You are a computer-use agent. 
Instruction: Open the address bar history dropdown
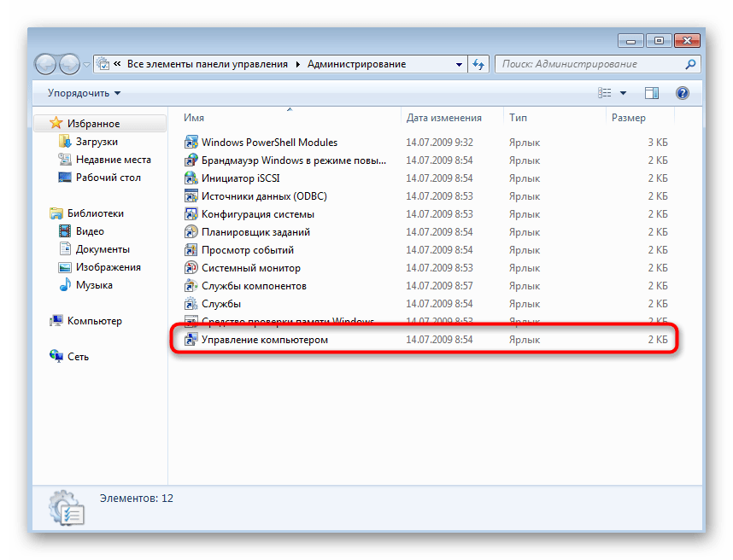pos(457,64)
